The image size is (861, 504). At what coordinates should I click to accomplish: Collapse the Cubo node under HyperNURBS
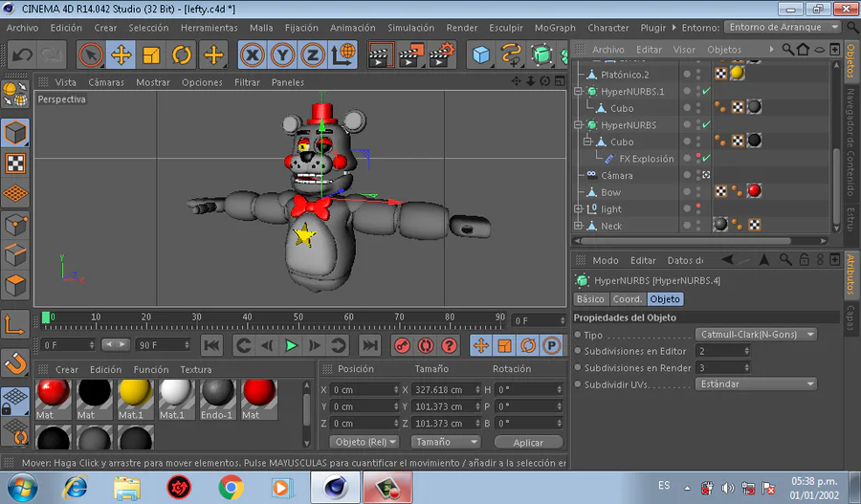click(587, 142)
